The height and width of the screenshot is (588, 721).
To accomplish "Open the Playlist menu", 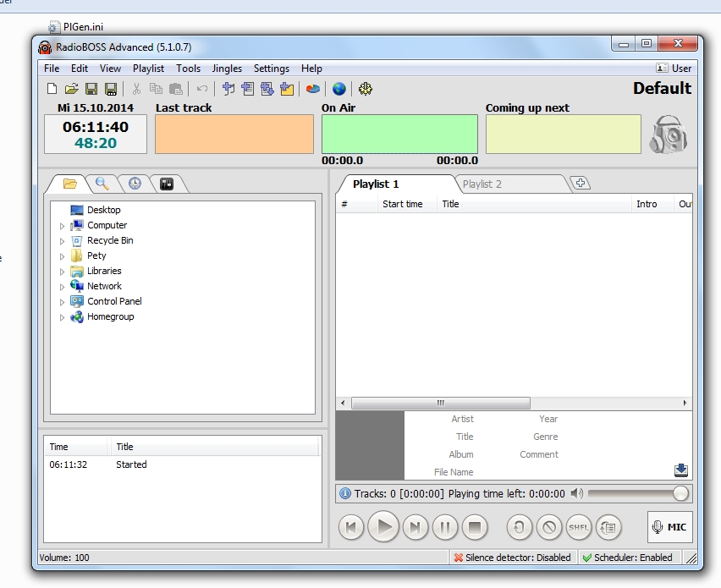I will [x=148, y=69].
